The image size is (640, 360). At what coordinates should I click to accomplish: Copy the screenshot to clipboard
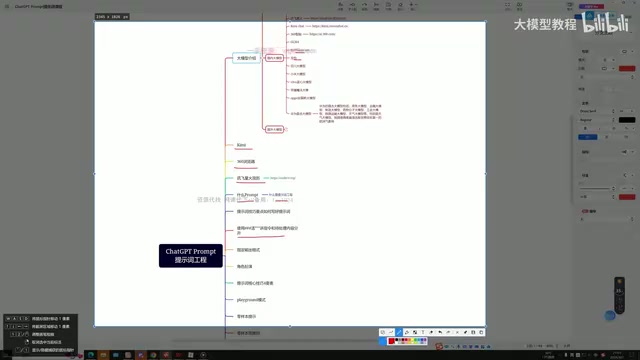pyautogui.click(x=481, y=332)
